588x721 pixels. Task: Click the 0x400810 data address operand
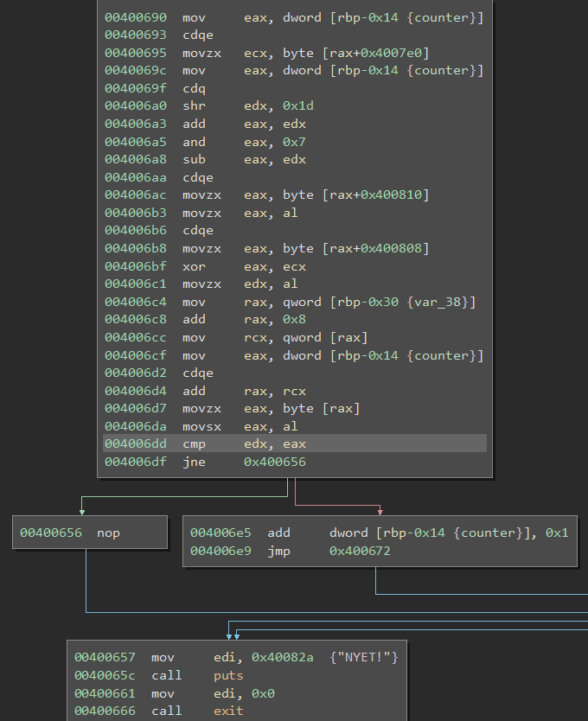391,195
